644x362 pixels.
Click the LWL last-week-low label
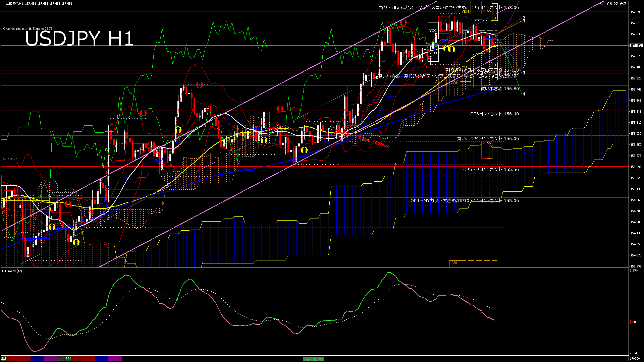(x=454, y=263)
